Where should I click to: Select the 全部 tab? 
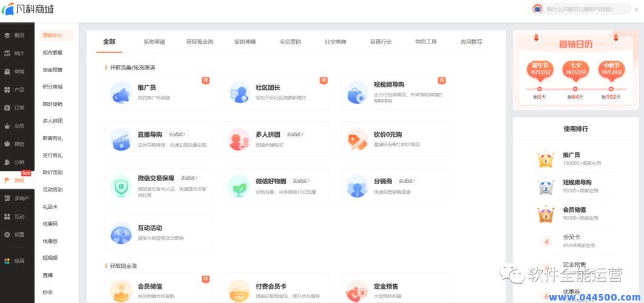[x=109, y=41]
